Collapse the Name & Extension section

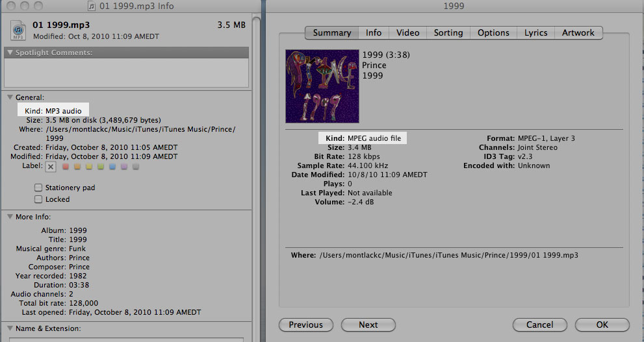(10, 328)
